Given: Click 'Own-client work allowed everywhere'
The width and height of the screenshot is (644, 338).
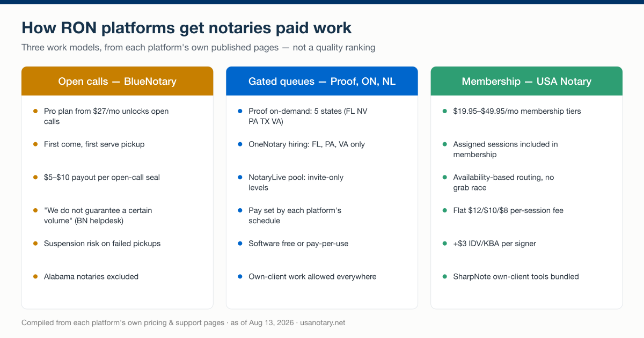Looking at the screenshot, I should 312,277.
